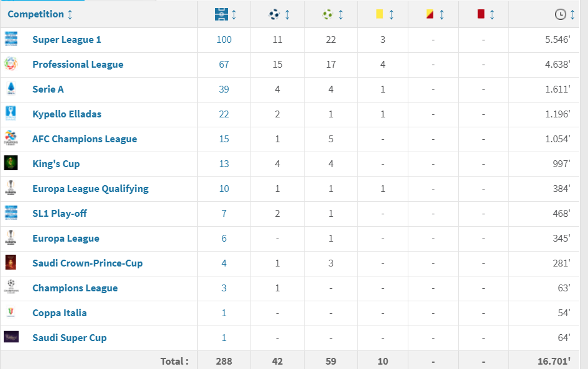588x369 pixels.
Task: Open Saudi Super Cup link
Action: (70, 338)
